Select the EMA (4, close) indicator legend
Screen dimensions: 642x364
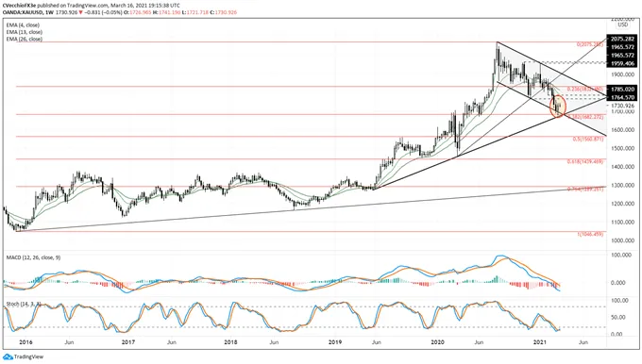tap(23, 25)
